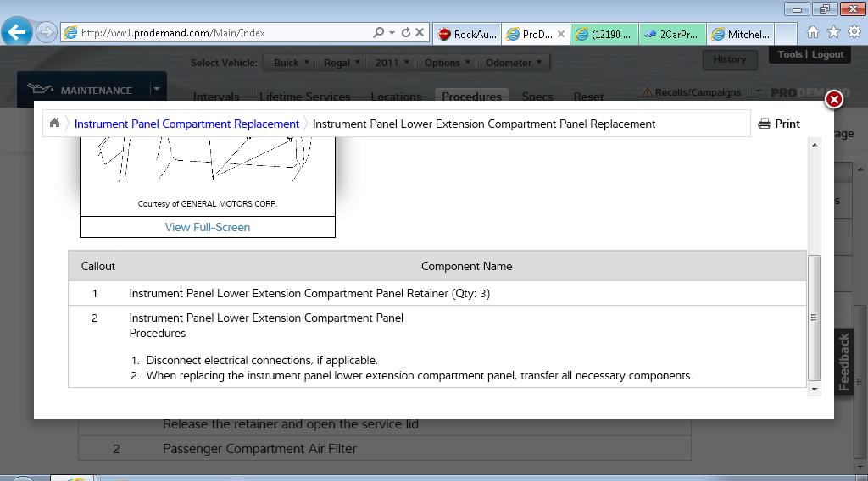Image resolution: width=868 pixels, height=481 pixels.
Task: Open the address bar dropdown arrow
Action: (392, 33)
